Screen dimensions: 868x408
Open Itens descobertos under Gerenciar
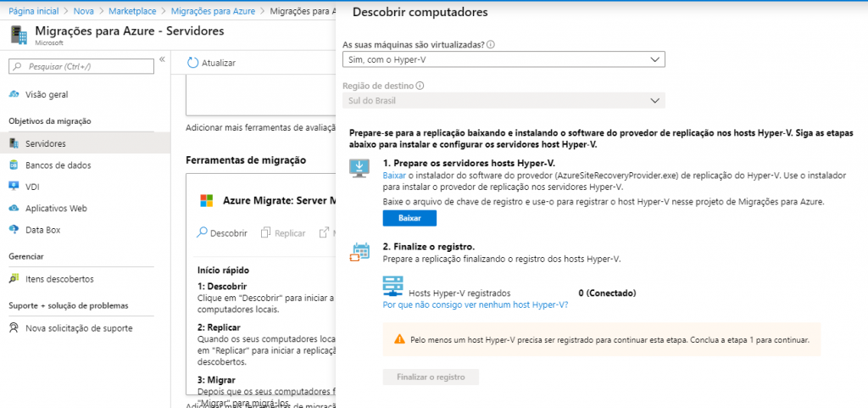59,279
